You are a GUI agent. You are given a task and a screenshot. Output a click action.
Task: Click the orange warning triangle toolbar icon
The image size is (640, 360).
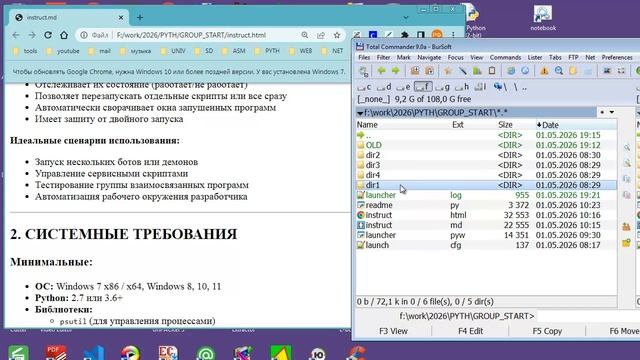tap(544, 71)
